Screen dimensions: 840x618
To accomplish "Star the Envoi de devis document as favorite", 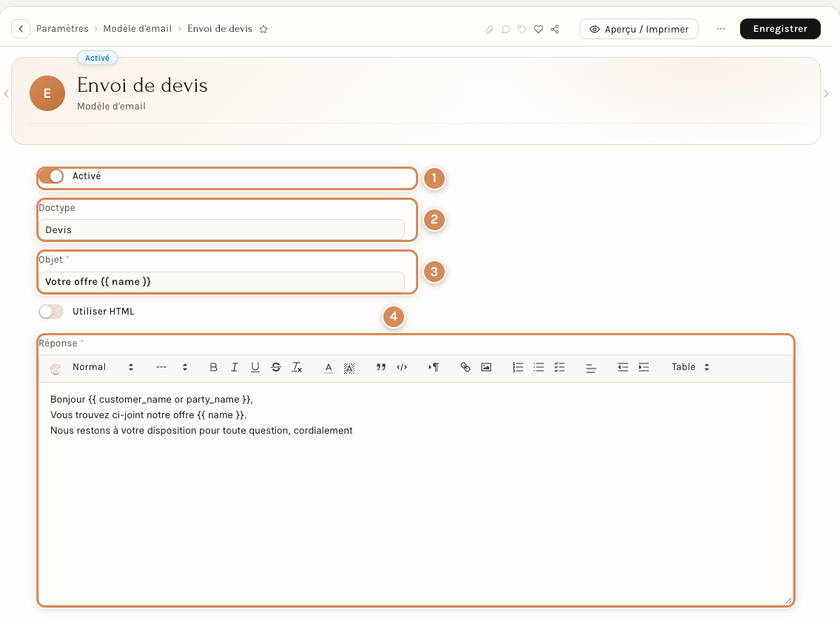I will (263, 30).
